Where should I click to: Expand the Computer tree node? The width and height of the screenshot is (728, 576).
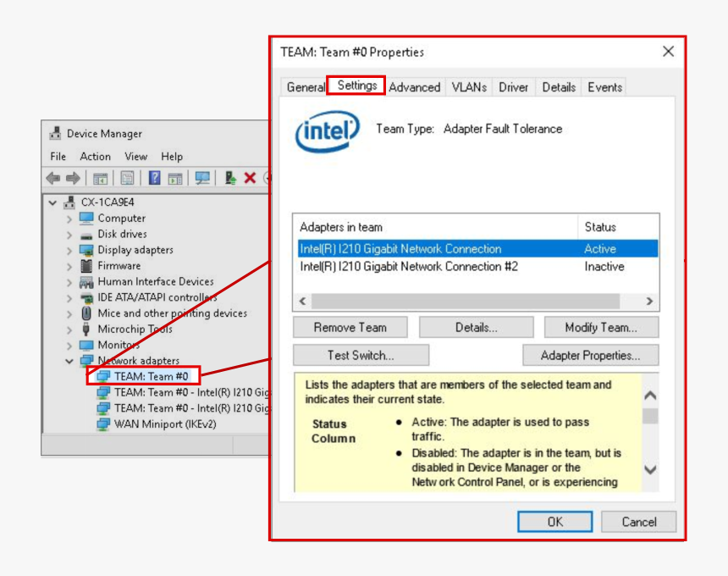tap(69, 219)
